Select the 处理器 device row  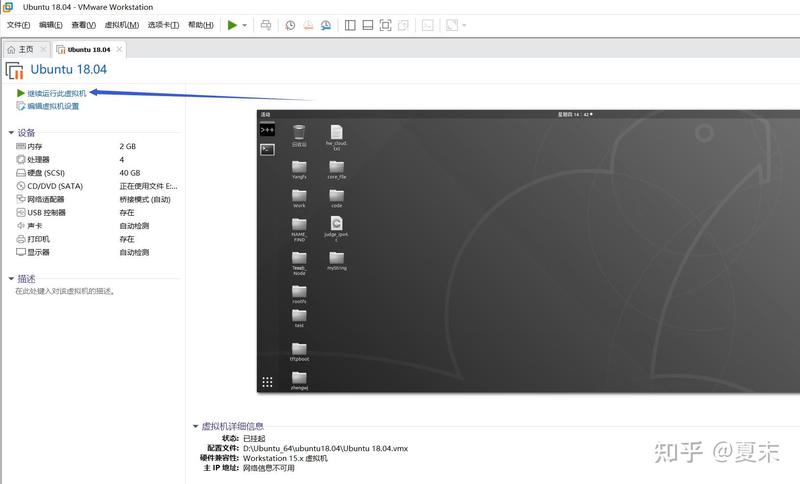click(97, 160)
